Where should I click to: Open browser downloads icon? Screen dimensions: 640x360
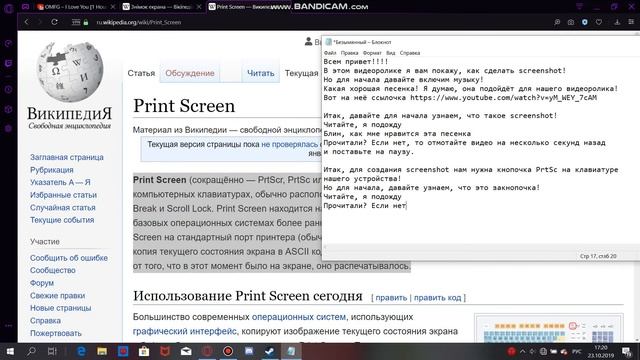[617, 22]
